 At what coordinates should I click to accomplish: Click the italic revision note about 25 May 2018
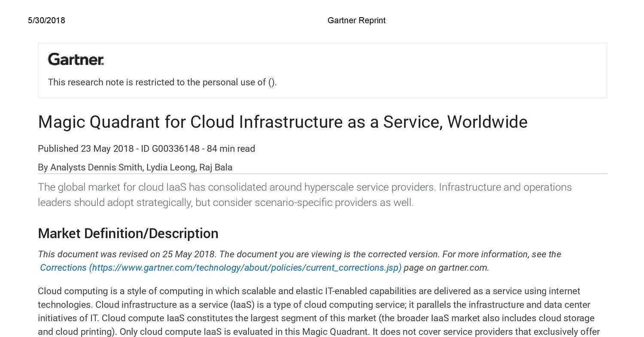tap(299, 255)
